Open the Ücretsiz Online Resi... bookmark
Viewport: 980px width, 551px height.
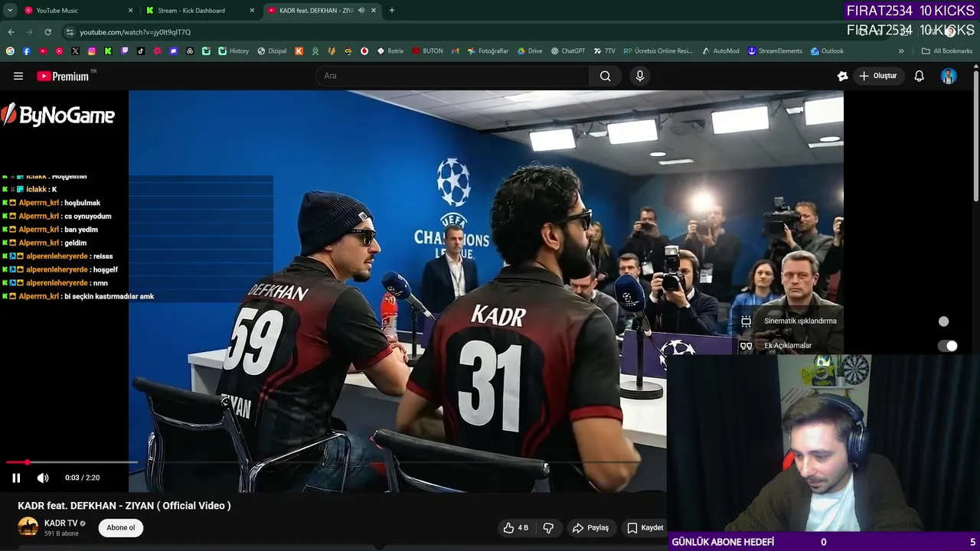click(x=658, y=51)
